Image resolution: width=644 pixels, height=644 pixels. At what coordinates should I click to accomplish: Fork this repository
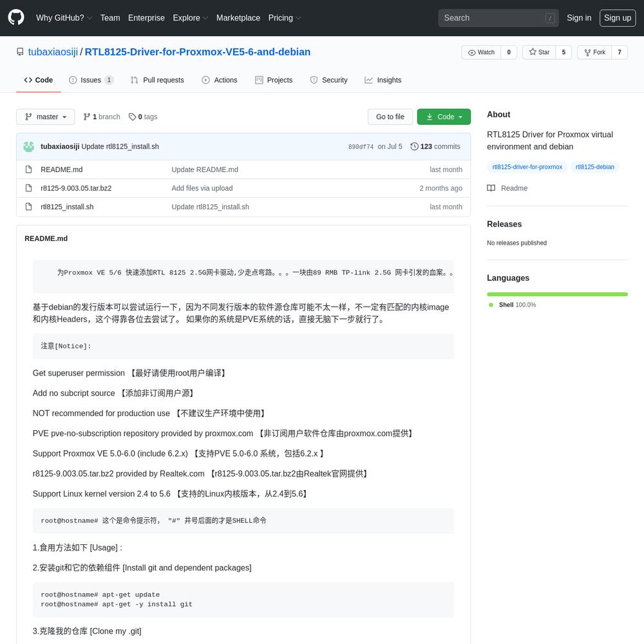(594, 52)
